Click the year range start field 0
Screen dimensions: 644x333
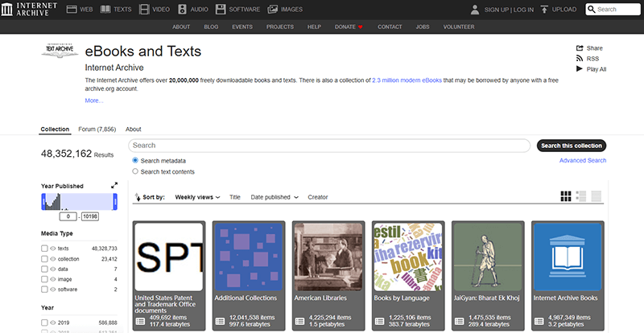tap(68, 216)
